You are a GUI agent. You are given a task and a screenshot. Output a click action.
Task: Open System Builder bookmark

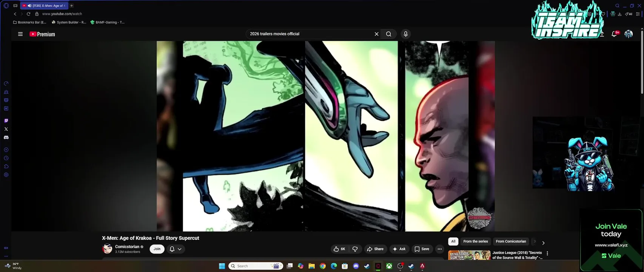point(69,22)
